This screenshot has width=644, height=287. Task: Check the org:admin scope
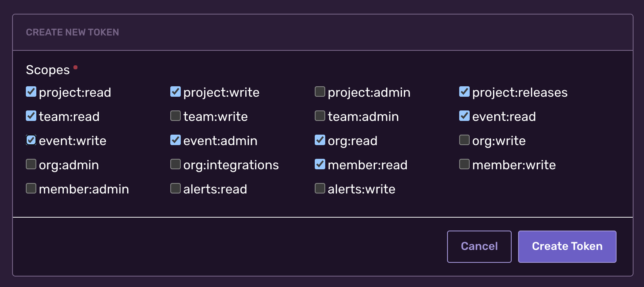click(31, 164)
